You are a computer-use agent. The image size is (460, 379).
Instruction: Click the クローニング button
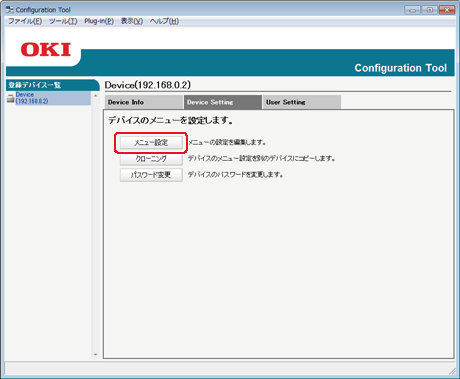point(151,159)
